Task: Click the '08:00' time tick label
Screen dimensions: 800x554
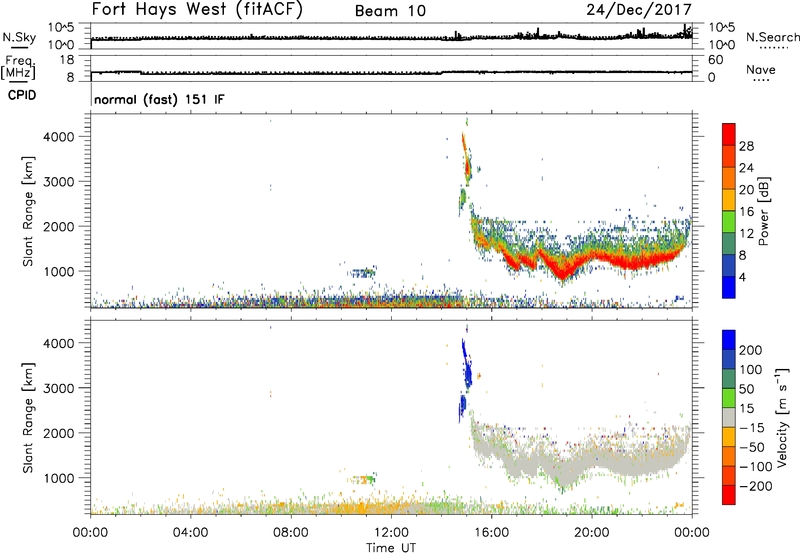Action: [291, 533]
